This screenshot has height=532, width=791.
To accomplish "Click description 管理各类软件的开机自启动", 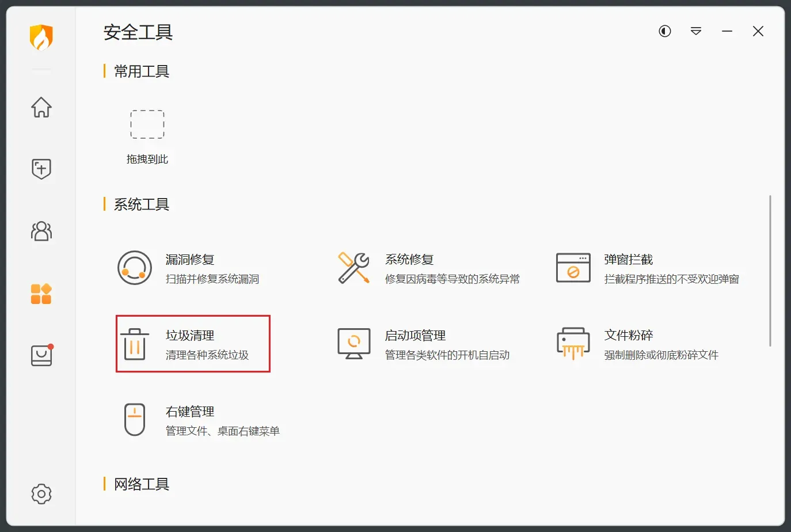I will [x=447, y=355].
